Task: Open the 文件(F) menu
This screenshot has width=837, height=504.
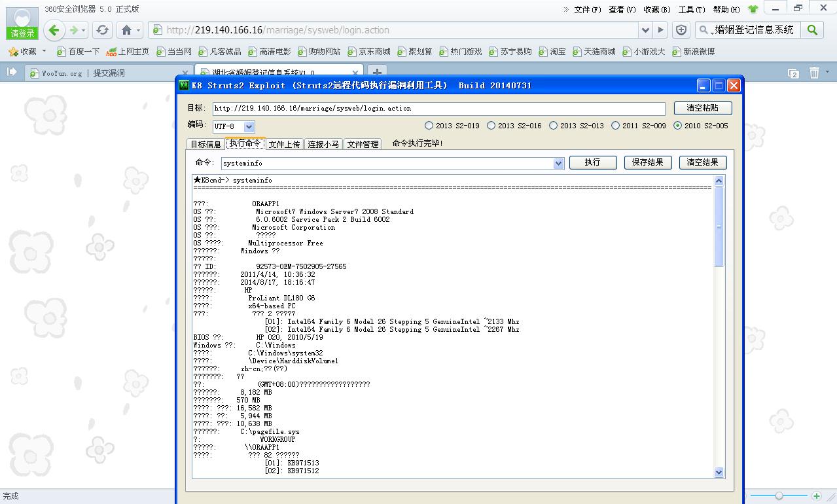Action: pyautogui.click(x=587, y=9)
